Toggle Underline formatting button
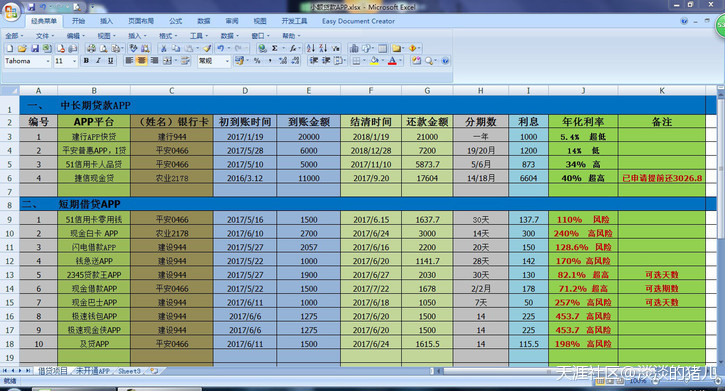 pos(111,61)
